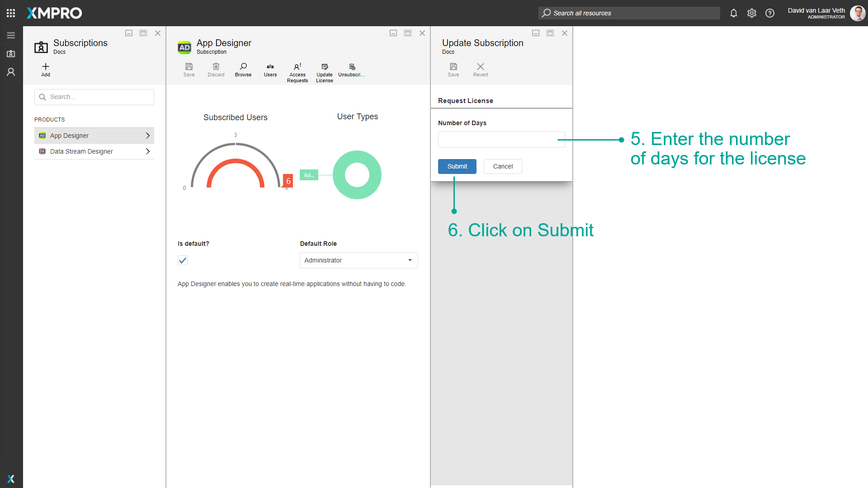The width and height of the screenshot is (868, 488).
Task: Click the Cancel button
Action: (503, 166)
